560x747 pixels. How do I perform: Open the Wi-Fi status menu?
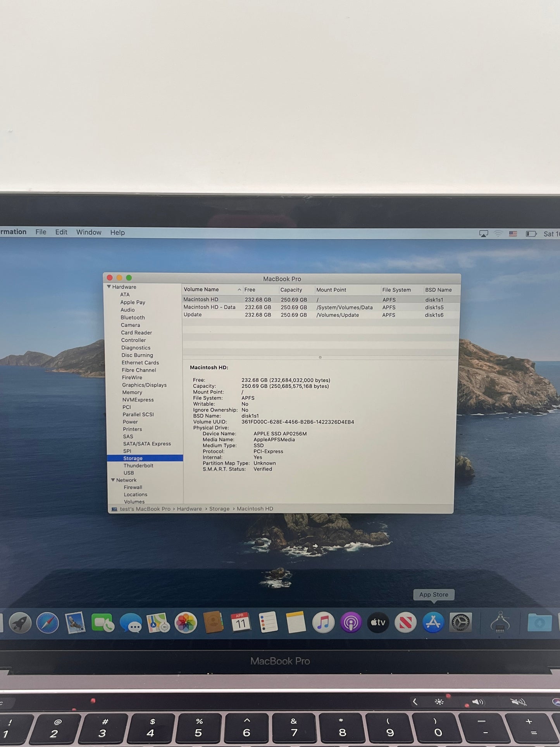click(498, 234)
